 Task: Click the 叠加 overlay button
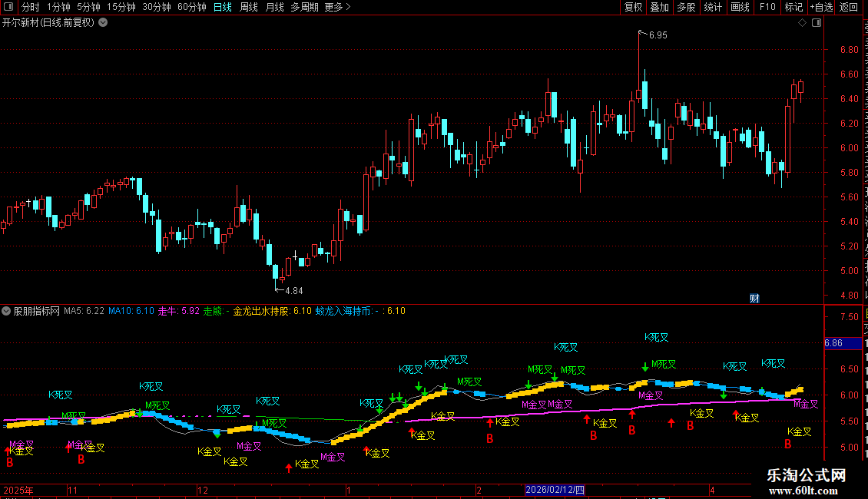coord(660,7)
